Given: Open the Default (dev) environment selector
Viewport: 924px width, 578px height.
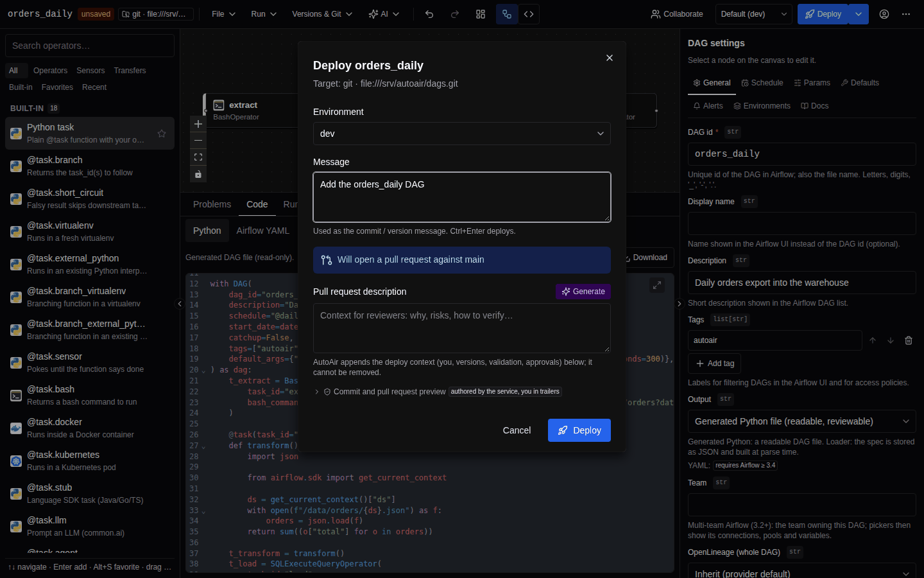Looking at the screenshot, I should 754,14.
